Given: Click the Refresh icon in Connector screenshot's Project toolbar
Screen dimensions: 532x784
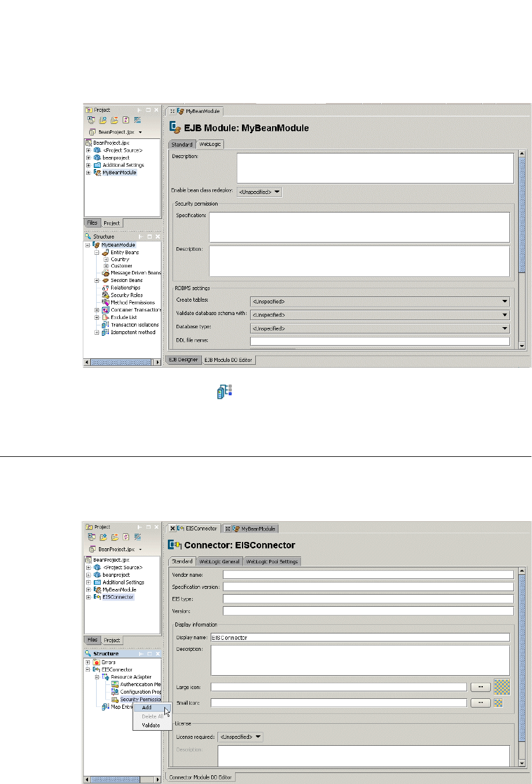Looking at the screenshot, I should pos(126,537).
